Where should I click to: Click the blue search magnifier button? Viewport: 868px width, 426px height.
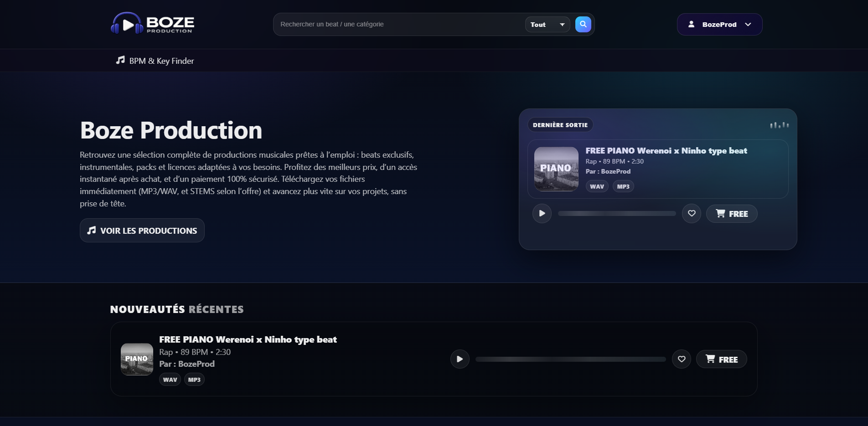click(x=583, y=24)
